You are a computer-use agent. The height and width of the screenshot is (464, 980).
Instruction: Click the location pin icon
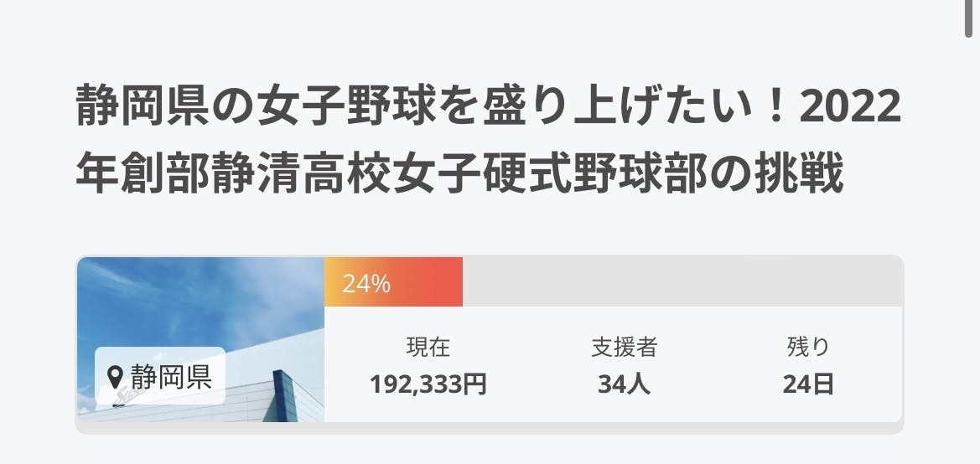pos(117,377)
